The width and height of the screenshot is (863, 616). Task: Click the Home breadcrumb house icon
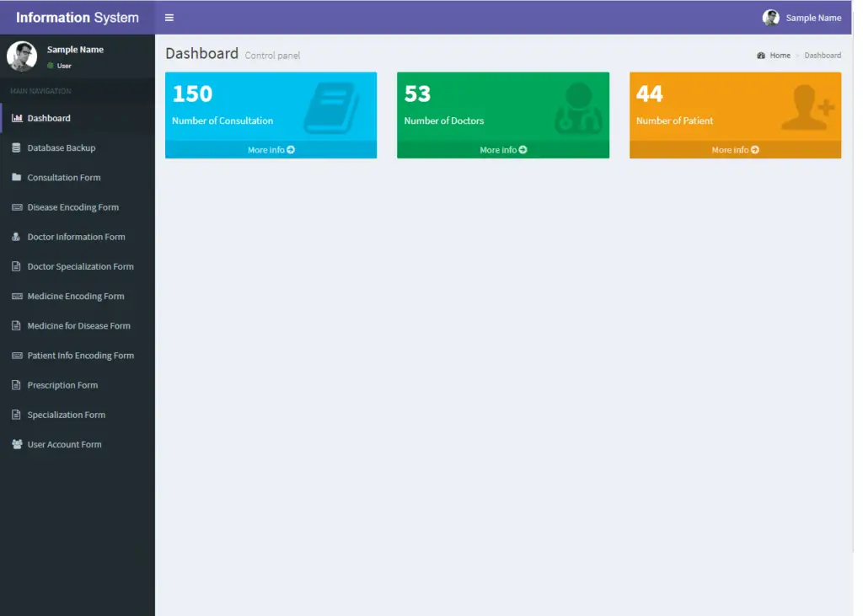pyautogui.click(x=759, y=55)
